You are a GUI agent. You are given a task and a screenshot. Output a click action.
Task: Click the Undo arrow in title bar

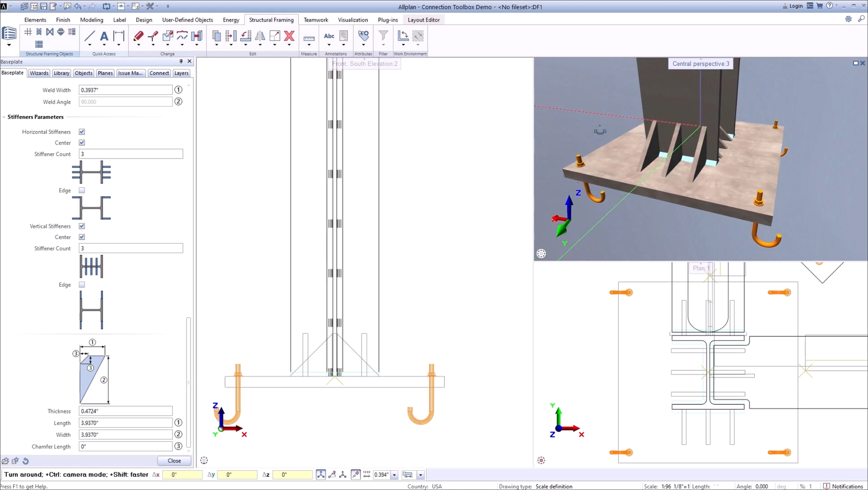pos(78,6)
